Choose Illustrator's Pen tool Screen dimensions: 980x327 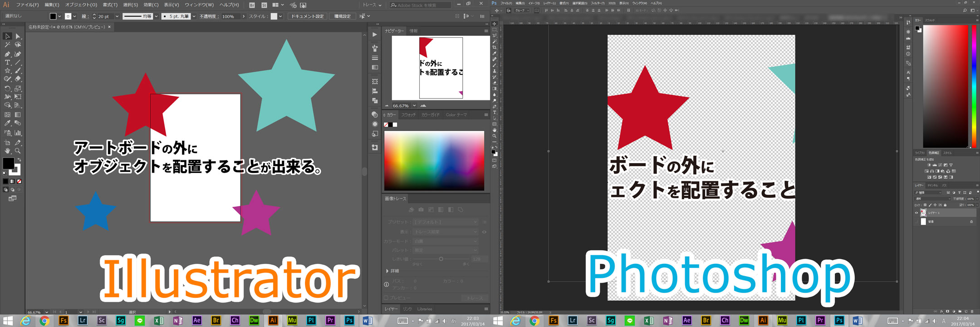[x=7, y=54]
